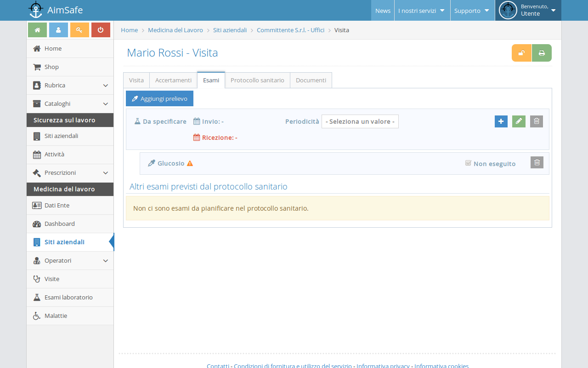
Task: Expand the Rubrica chevron in the sidebar
Action: [106, 86]
